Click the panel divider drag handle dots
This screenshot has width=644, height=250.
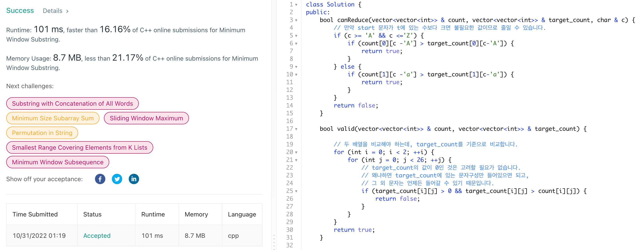274,242
